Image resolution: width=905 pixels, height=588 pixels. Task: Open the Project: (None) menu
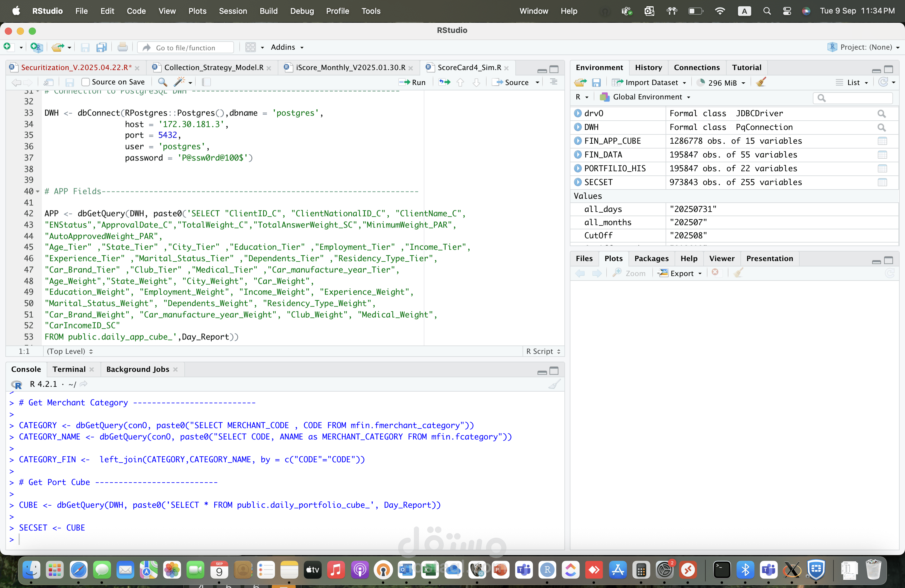(864, 47)
